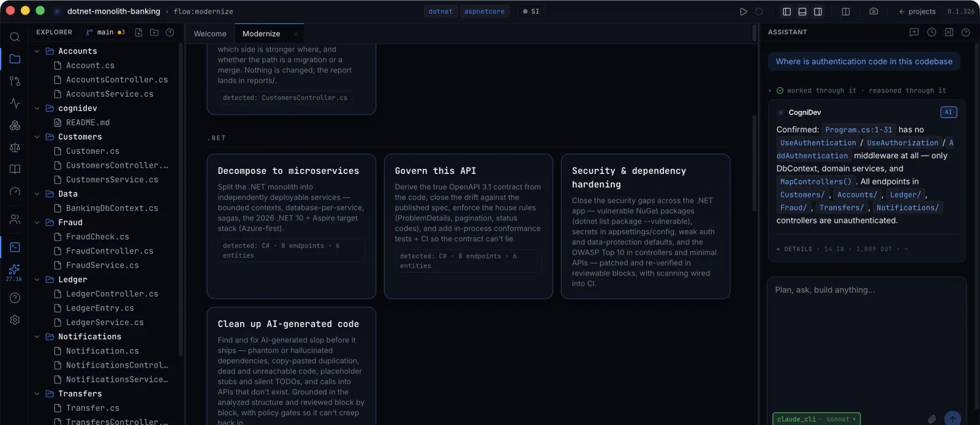Click the aspnetcore tag in the title bar
Image resolution: width=980 pixels, height=425 pixels.
point(484,11)
